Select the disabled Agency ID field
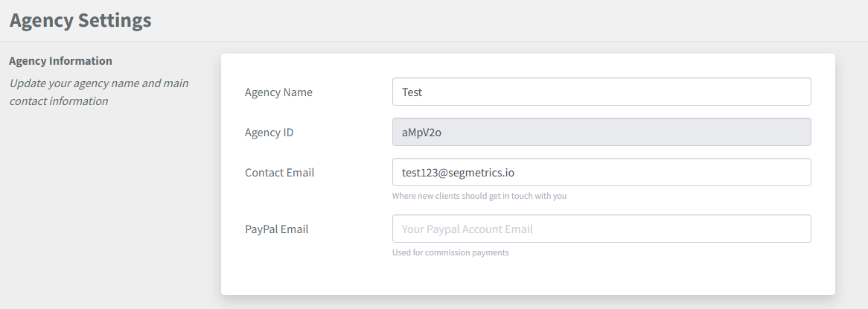The height and width of the screenshot is (309, 868). [x=601, y=133]
